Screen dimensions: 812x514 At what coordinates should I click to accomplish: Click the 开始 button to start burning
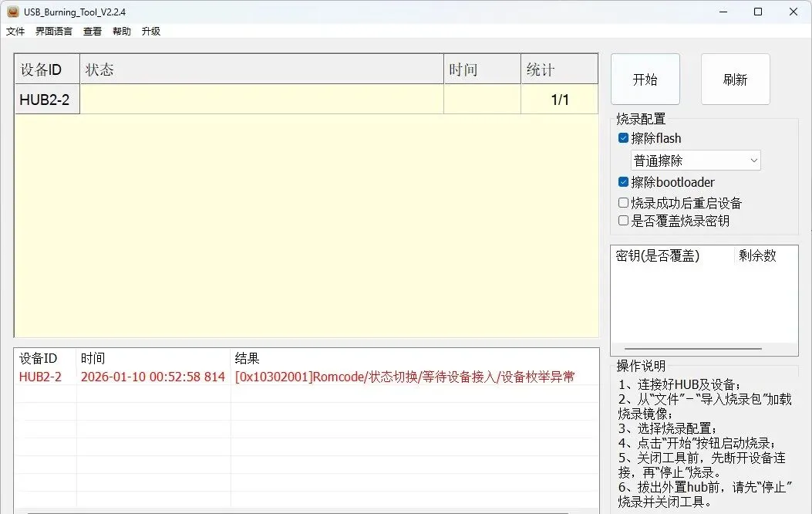pos(645,79)
